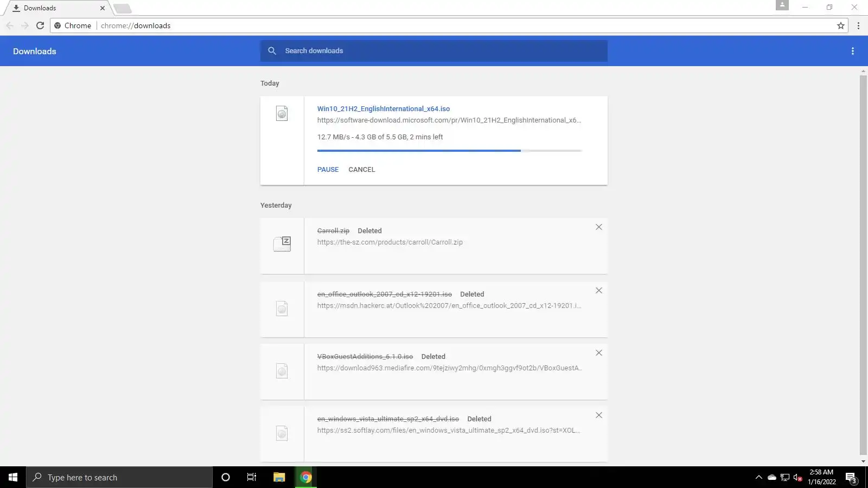Click the Chrome profile avatar button
Image resolution: width=868 pixels, height=488 pixels.
(x=782, y=5)
